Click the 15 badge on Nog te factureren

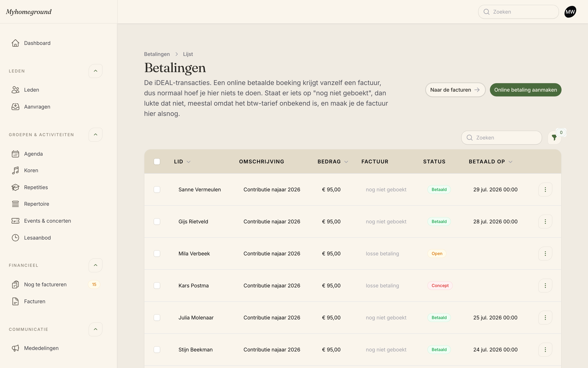pos(94,284)
